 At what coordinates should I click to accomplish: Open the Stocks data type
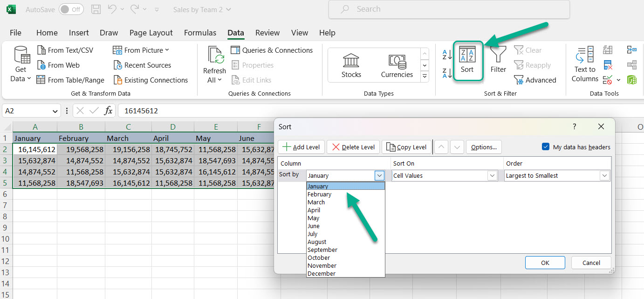tap(351, 65)
